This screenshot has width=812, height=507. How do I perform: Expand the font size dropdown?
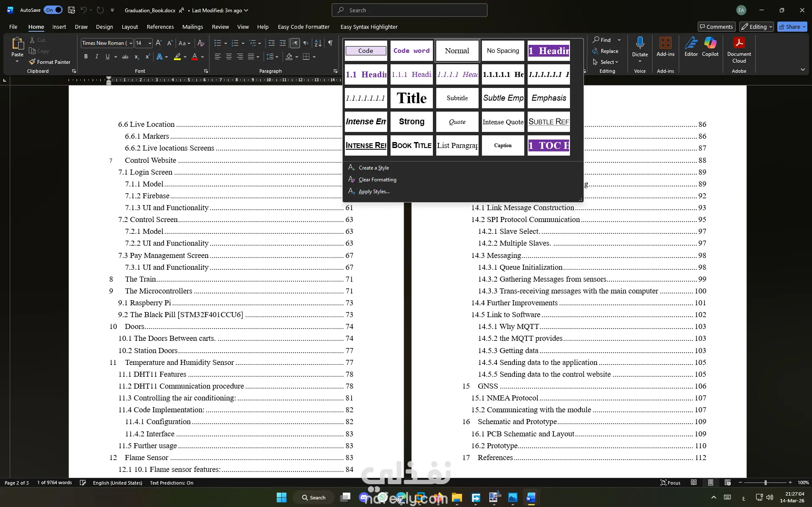click(150, 43)
